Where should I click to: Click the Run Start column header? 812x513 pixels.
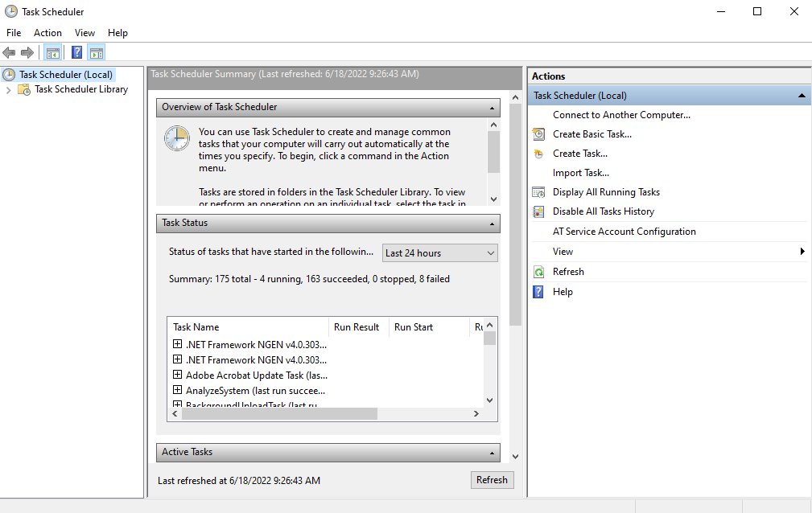click(x=429, y=327)
